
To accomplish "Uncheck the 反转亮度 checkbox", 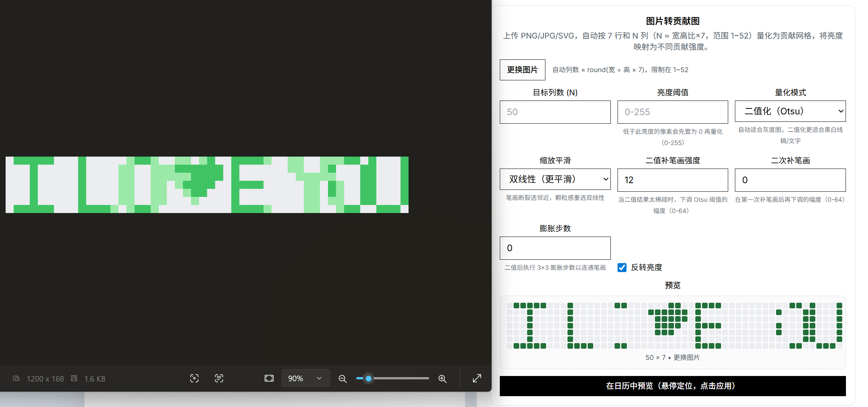I will [622, 268].
